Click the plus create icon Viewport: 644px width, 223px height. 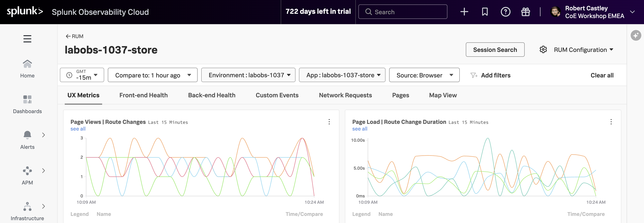tap(464, 12)
